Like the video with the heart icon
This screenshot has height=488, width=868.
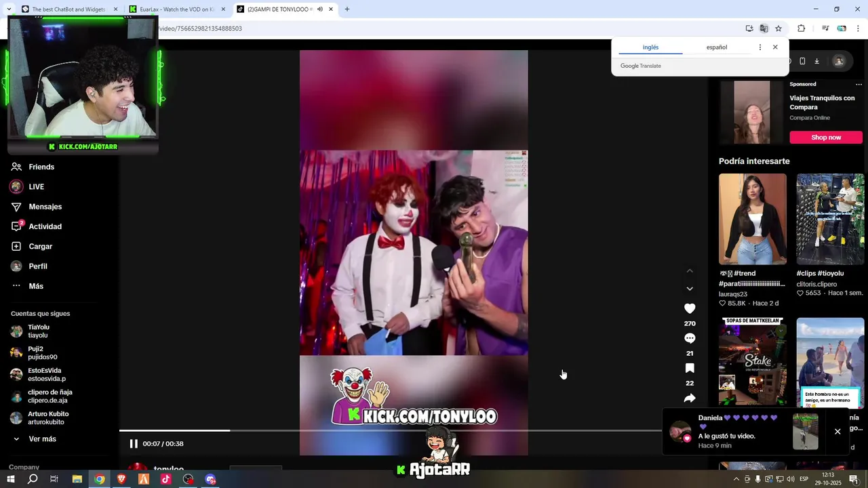pos(690,308)
